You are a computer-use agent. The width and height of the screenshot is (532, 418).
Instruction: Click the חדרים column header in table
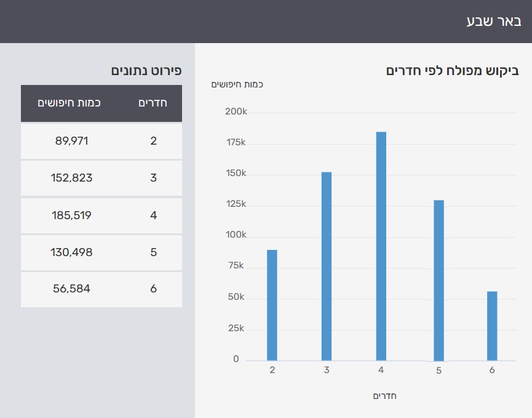153,103
